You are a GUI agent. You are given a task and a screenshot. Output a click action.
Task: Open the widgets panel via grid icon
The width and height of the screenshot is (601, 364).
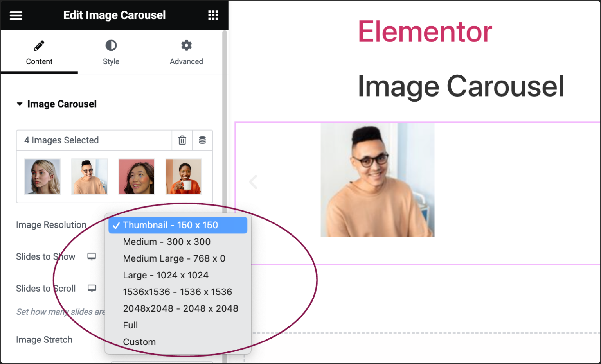213,15
